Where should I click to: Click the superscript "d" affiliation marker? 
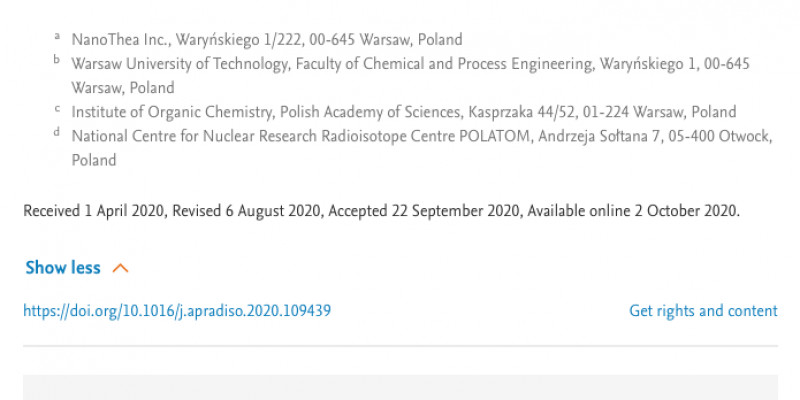coord(57,132)
